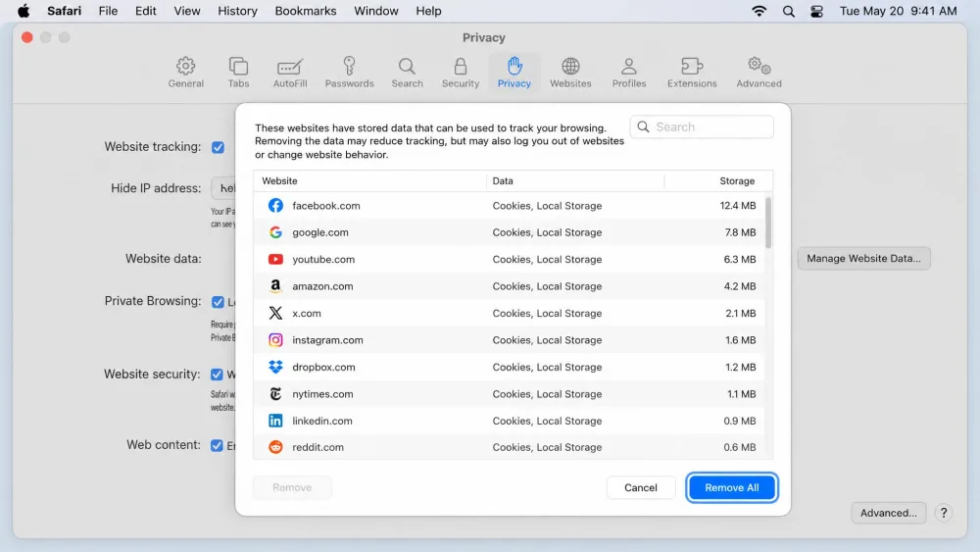Click the google.com site icon
Screen dimensions: 980x552
(x=275, y=232)
